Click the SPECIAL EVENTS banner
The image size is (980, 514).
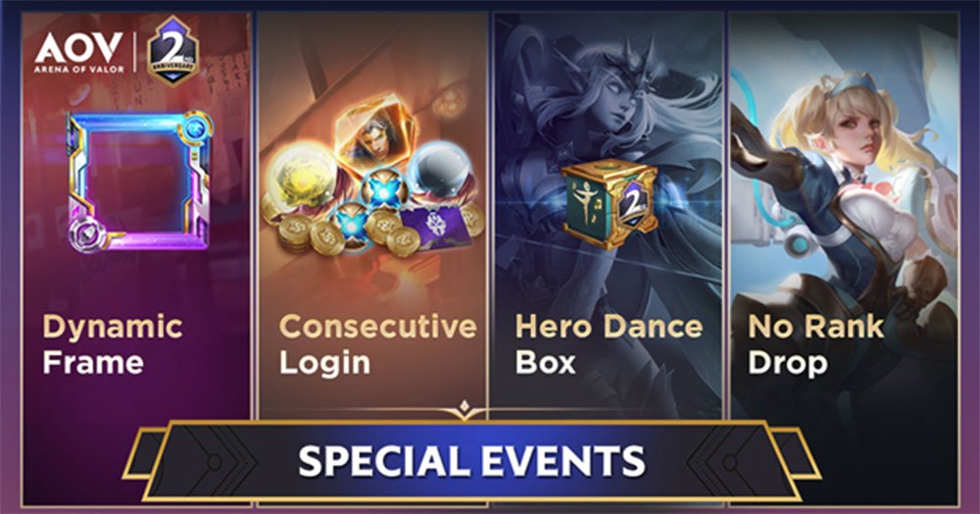tap(472, 461)
